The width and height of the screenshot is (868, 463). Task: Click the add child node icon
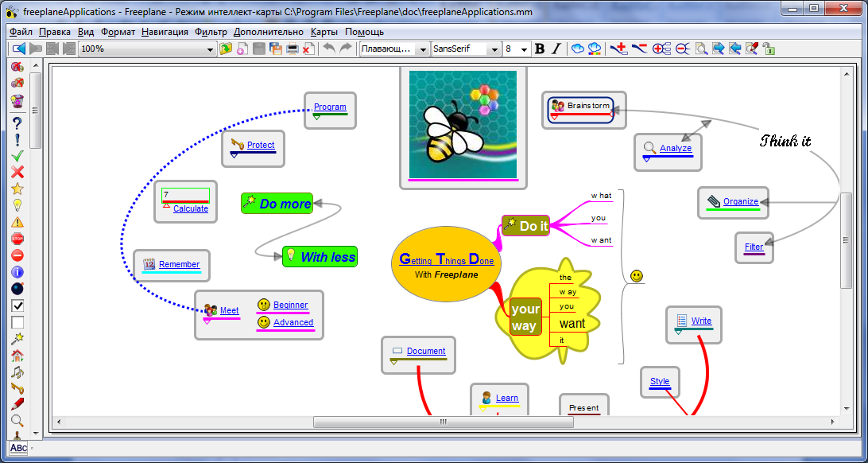tap(619, 49)
